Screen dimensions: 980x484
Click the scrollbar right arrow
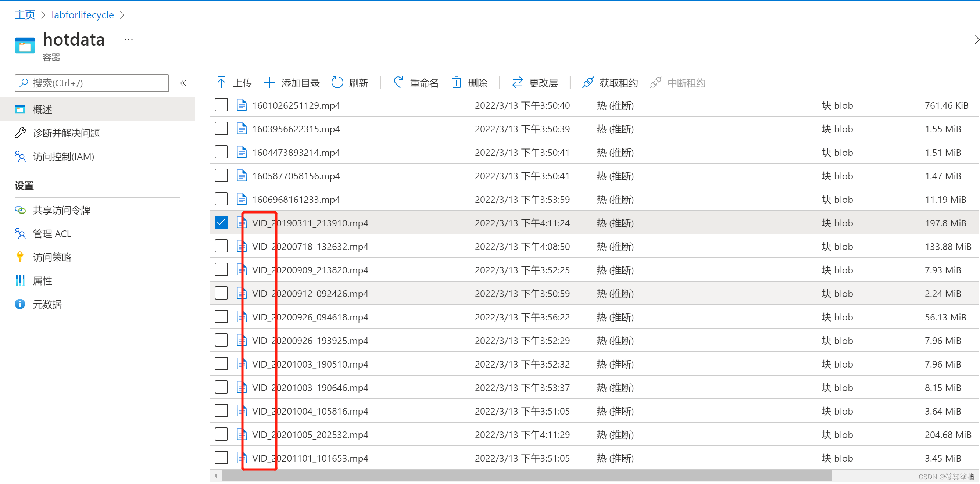pyautogui.click(x=972, y=476)
